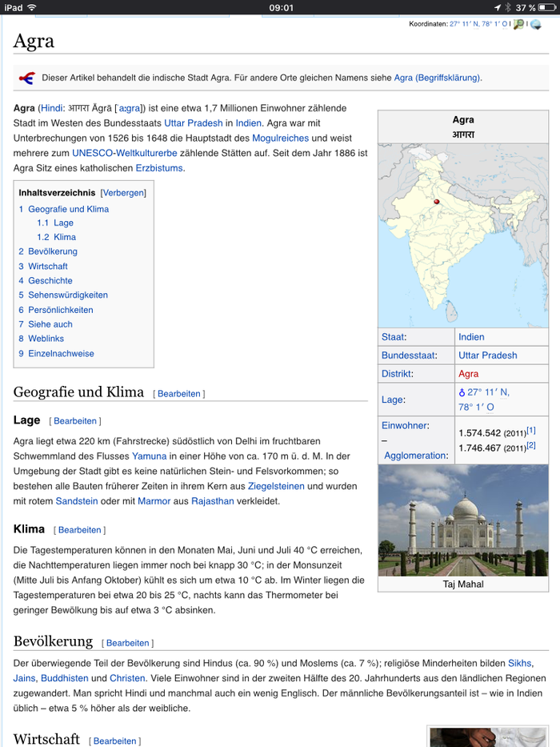
Task: Open the Christen link
Action: (x=127, y=678)
